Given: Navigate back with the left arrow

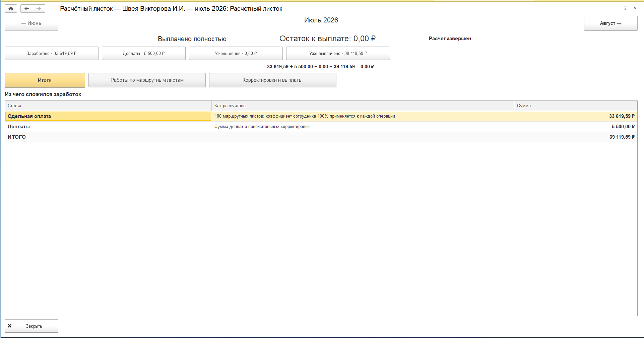Looking at the screenshot, I should coord(27,8).
